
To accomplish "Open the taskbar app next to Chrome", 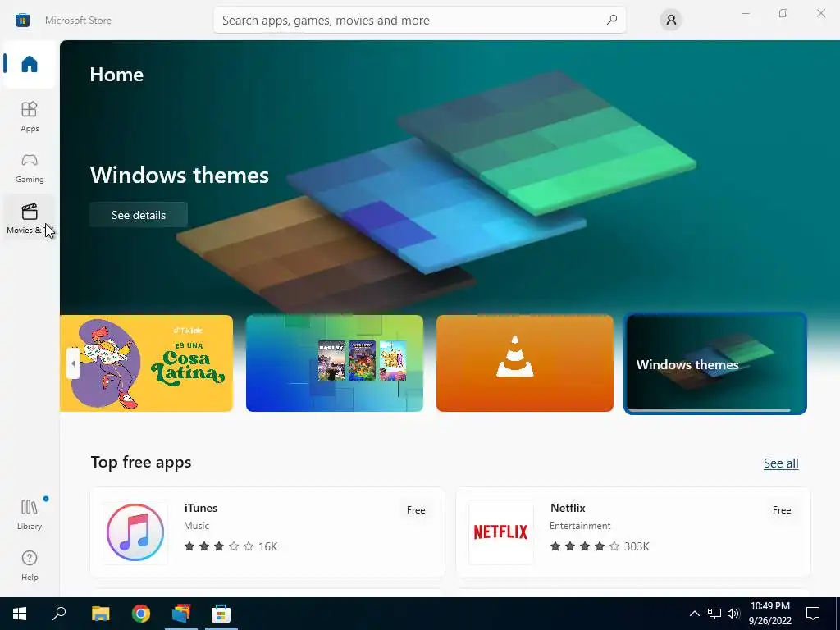I will click(x=181, y=614).
